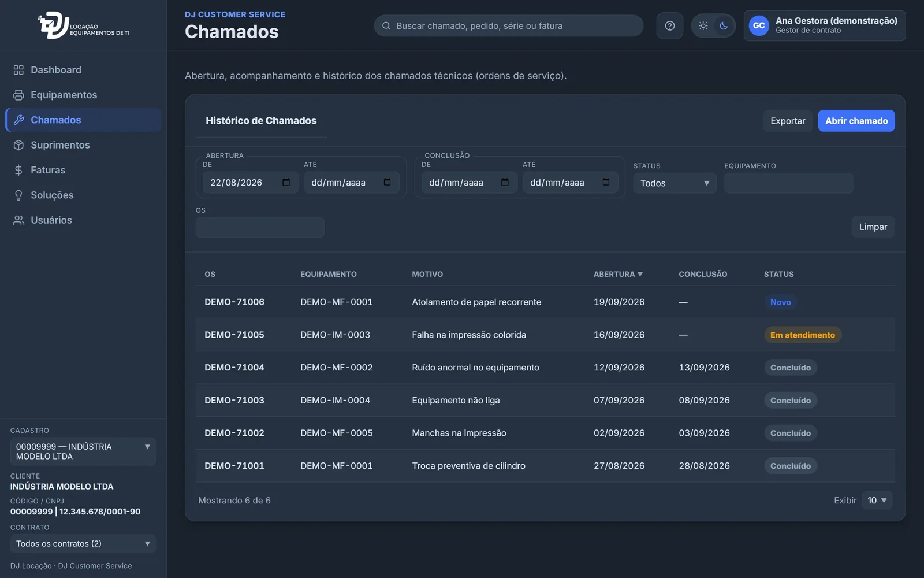This screenshot has height=578, width=924.
Task: Open the Dashboard menu item
Action: 83,70
